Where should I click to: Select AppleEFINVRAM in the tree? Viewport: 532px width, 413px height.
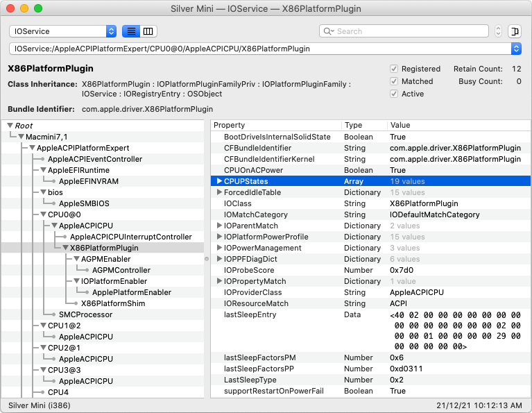pyautogui.click(x=89, y=181)
